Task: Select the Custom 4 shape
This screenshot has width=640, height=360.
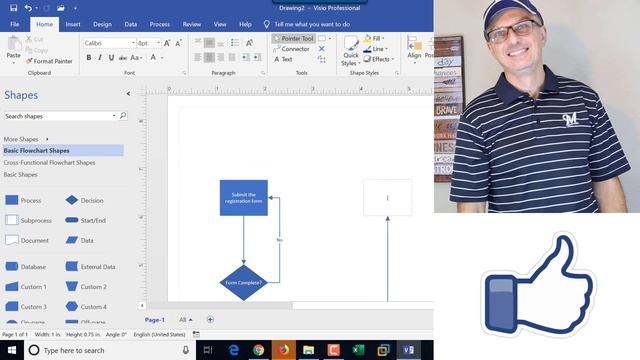Action: tap(86, 307)
